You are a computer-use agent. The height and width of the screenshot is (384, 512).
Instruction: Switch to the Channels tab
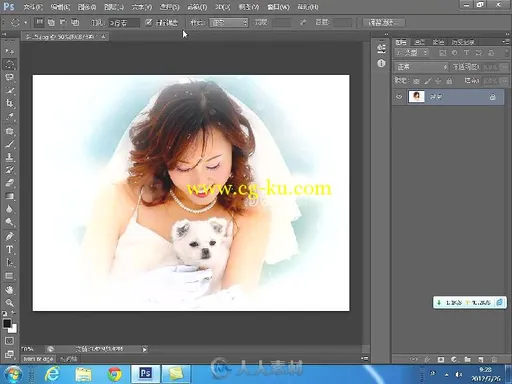tap(419, 42)
